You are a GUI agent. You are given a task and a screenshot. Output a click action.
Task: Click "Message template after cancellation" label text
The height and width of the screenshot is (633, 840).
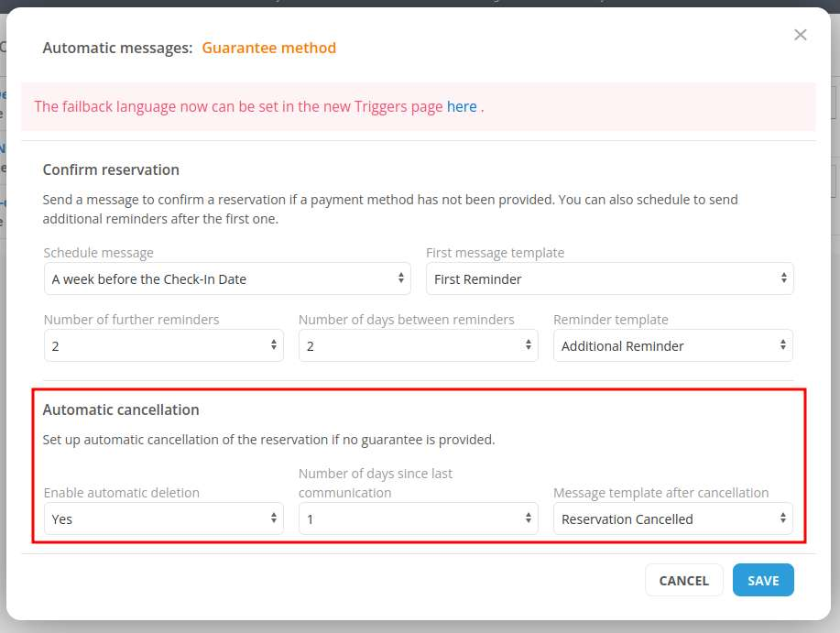pos(660,493)
